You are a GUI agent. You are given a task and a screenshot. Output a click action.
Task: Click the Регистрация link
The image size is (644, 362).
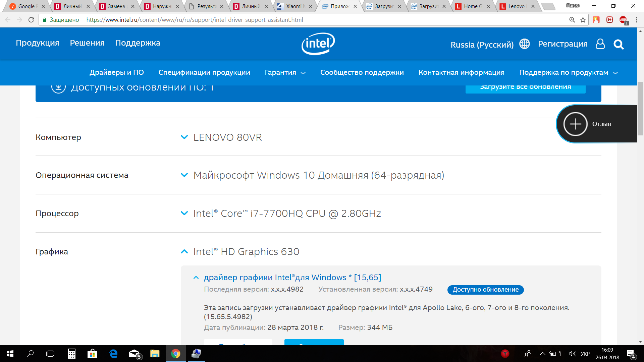pyautogui.click(x=563, y=44)
